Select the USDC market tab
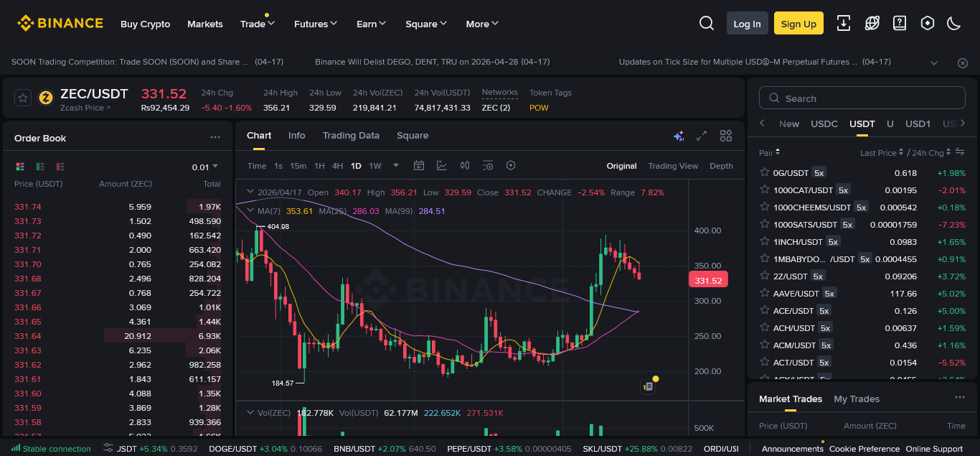Viewport: 980px width, 456px height. 824,124
